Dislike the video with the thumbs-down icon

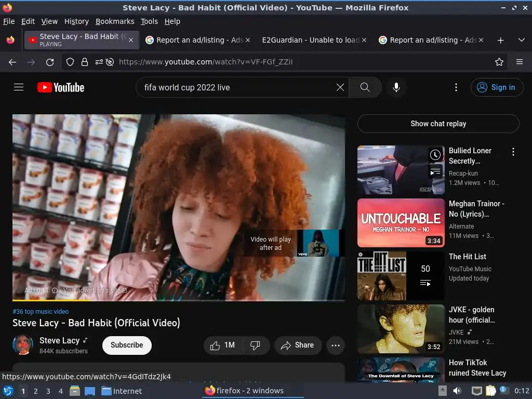255,345
